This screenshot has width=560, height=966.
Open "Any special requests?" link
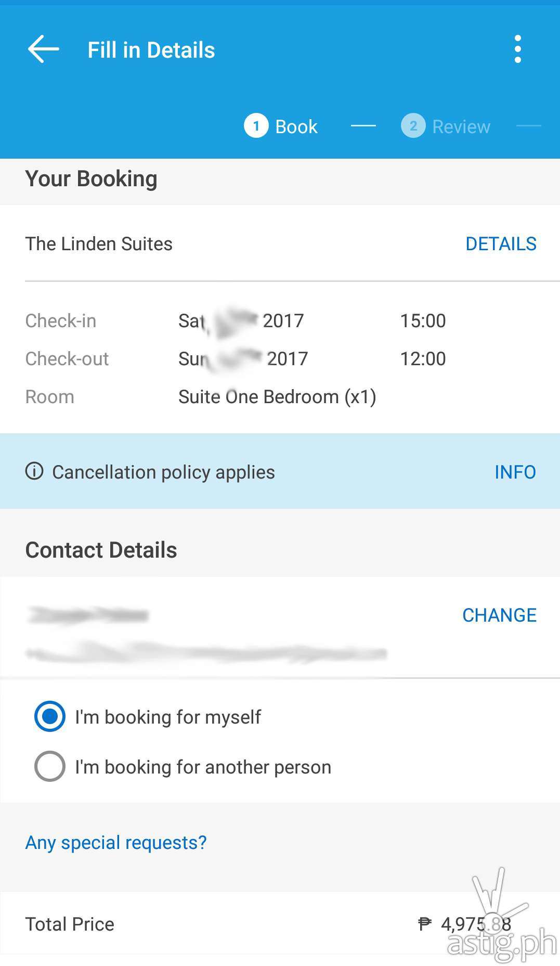(116, 842)
